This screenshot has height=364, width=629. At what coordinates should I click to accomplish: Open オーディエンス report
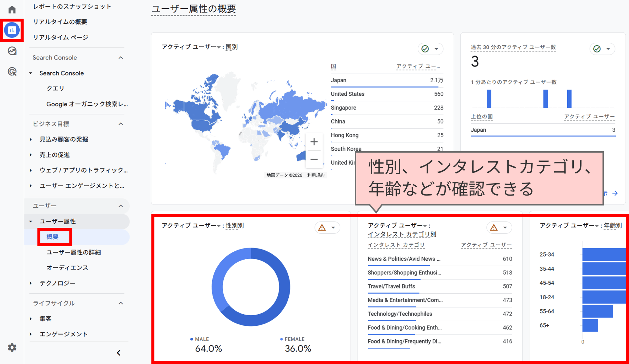coord(67,268)
